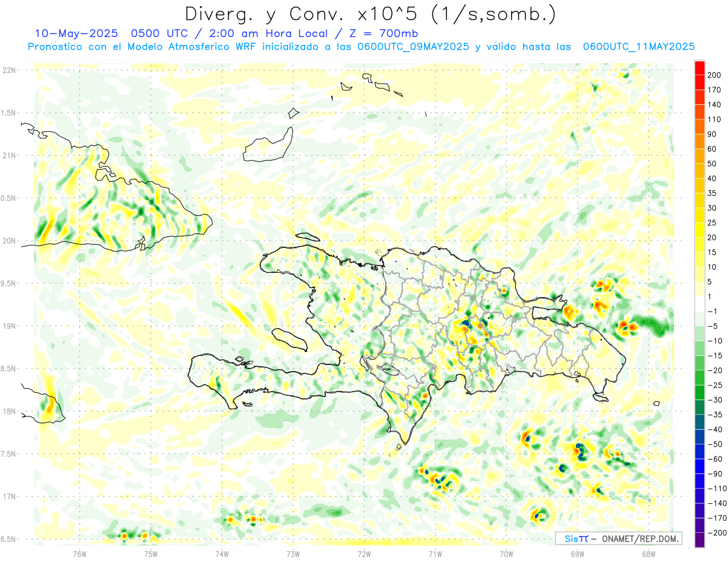Click the 18N latitude label
Screen dimensions: 728x562
pyautogui.click(x=9, y=411)
